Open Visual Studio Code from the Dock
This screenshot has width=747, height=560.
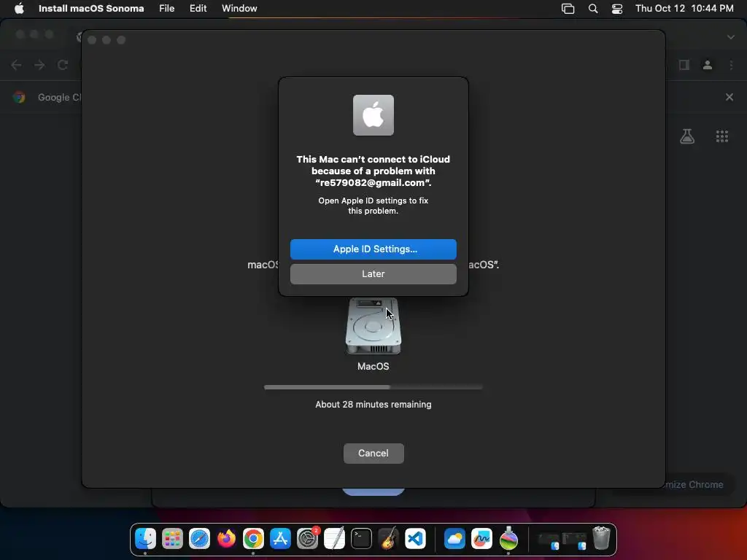(415, 539)
